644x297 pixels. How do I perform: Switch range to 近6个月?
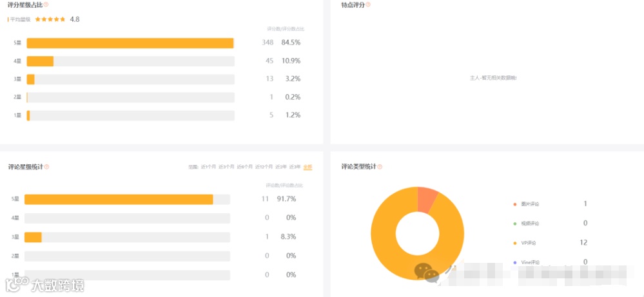coord(245,167)
